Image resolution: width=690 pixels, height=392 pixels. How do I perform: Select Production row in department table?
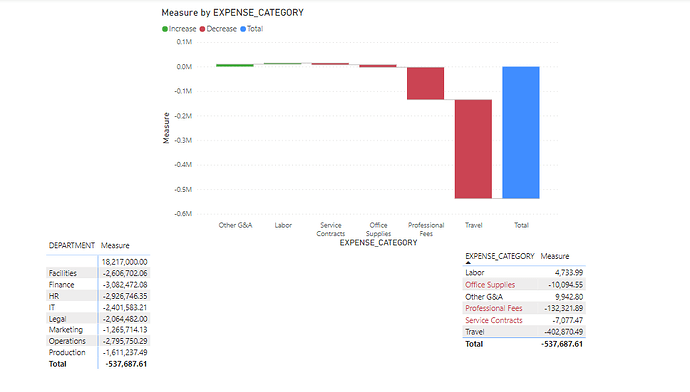(98, 352)
